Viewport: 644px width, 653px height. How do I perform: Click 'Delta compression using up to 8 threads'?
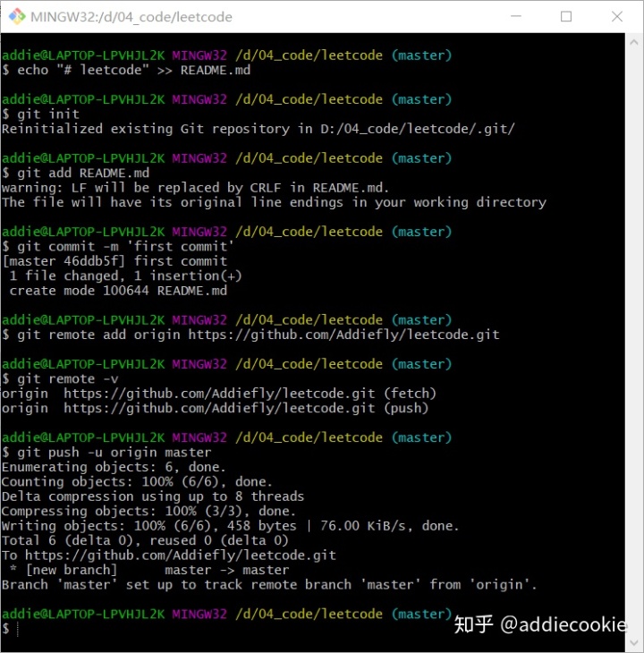click(x=153, y=496)
